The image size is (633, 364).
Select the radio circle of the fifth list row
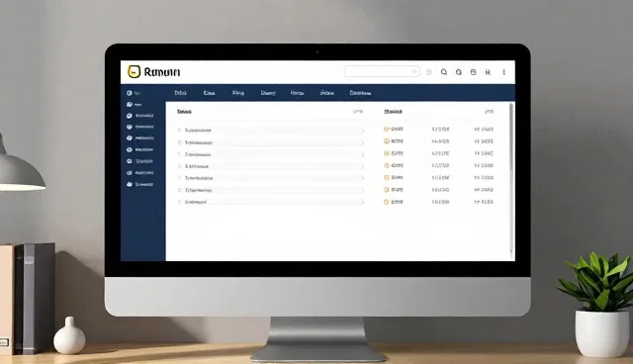tap(180, 178)
